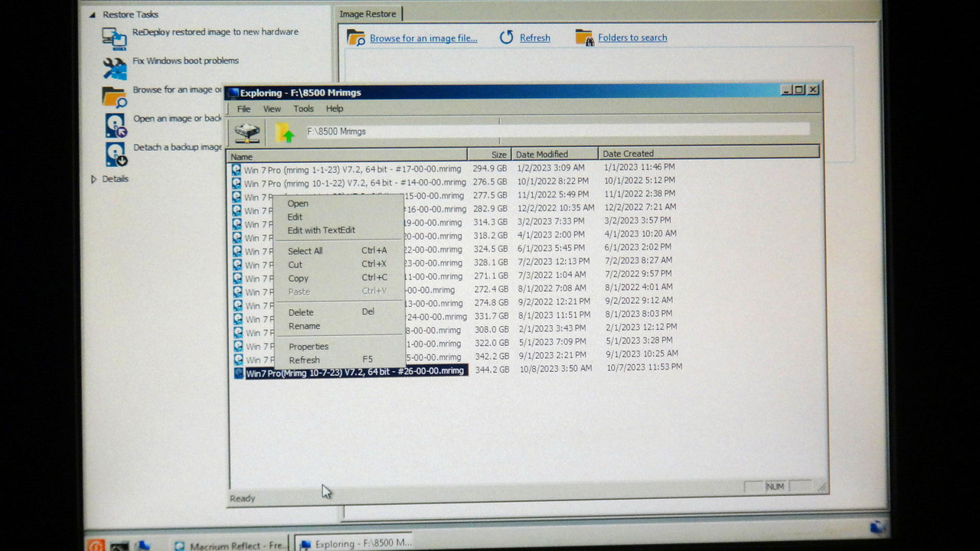Switch to the Macrium Reflect taskbar button
This screenshot has height=551, width=980.
[229, 545]
